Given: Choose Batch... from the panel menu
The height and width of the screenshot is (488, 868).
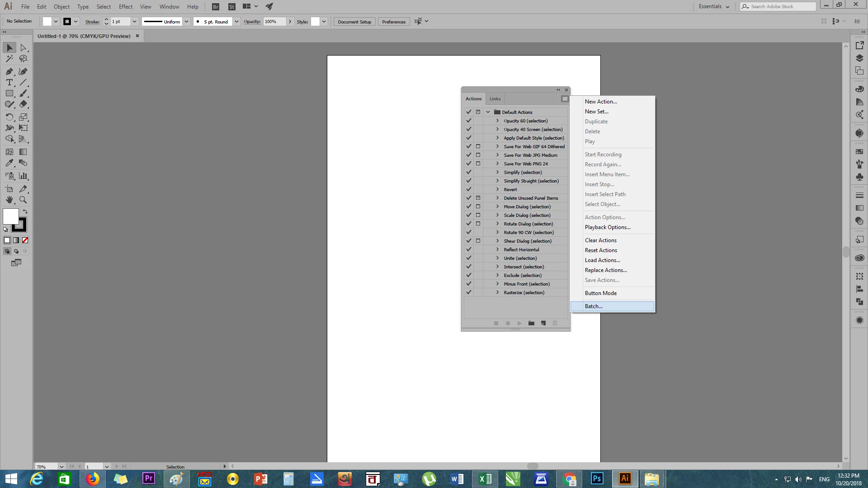Looking at the screenshot, I should [594, 306].
